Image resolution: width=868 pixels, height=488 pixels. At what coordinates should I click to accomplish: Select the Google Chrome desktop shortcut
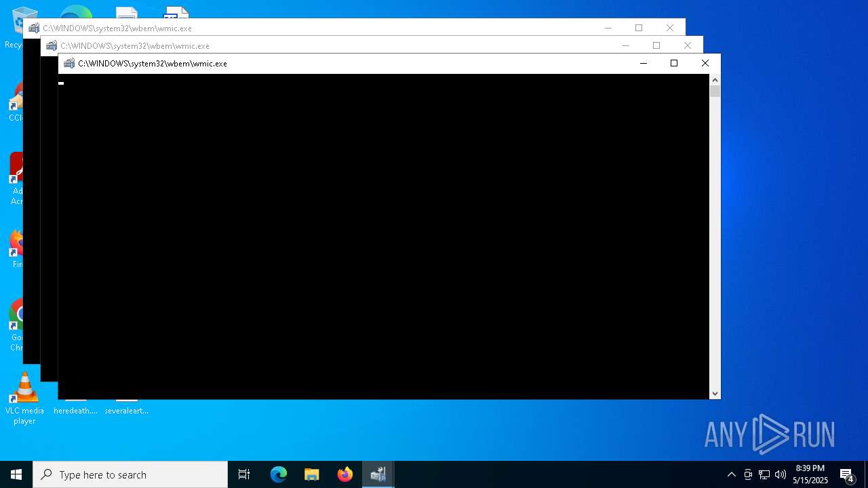point(16,325)
